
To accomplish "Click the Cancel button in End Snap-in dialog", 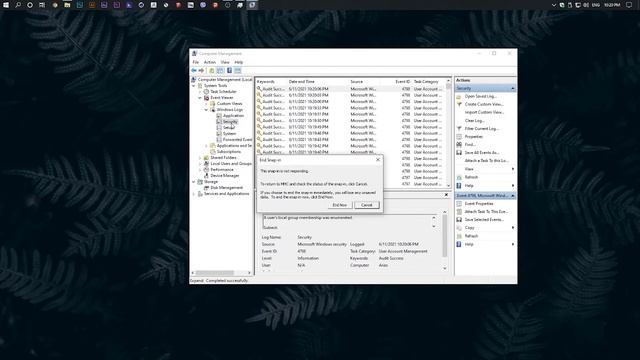I will click(x=367, y=205).
